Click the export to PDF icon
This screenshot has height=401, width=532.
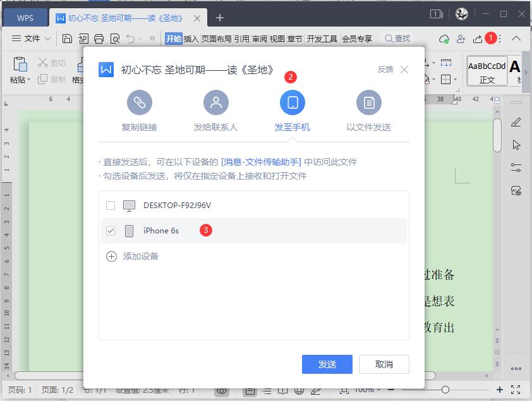[x=83, y=39]
